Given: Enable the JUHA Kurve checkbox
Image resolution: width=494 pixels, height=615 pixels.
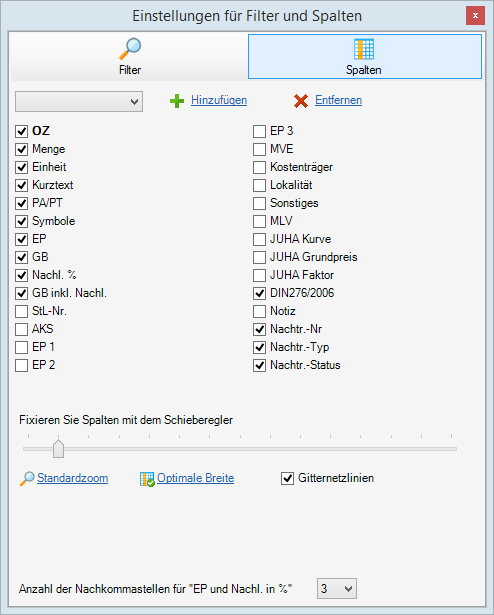Looking at the screenshot, I should pos(259,239).
